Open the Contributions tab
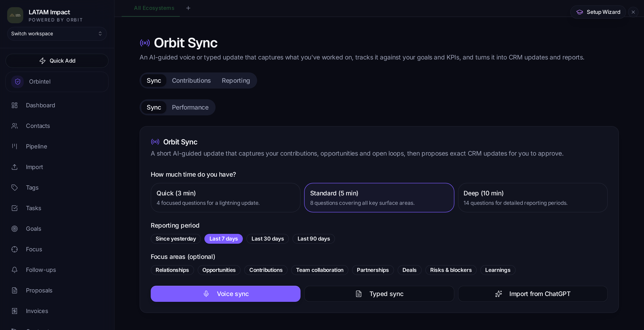Screen dimensions: 644x330 (191, 80)
